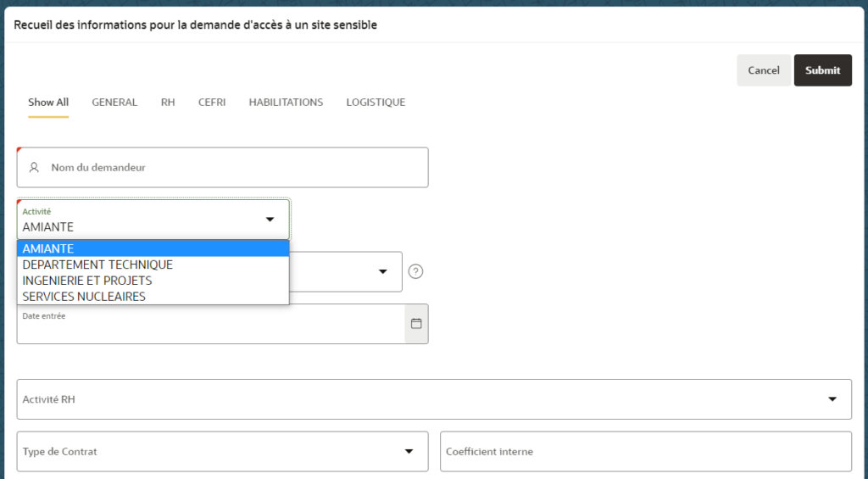Open the help question mark icon

(415, 271)
